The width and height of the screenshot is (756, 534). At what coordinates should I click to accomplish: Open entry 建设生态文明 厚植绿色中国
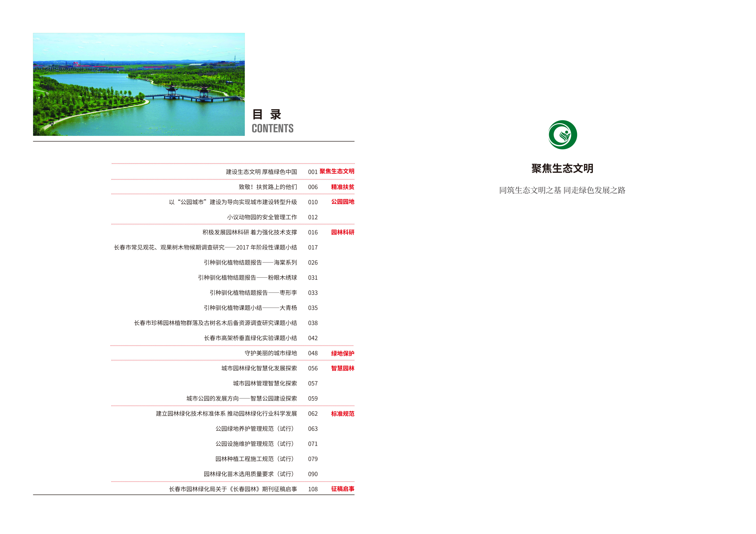(x=261, y=172)
